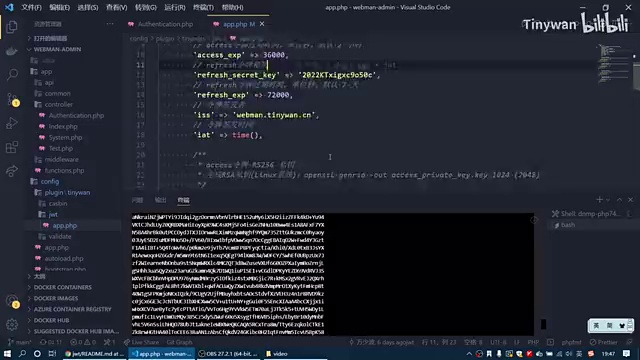Click the line and column indicator
The height and width of the screenshot is (360, 640).
(439, 342)
